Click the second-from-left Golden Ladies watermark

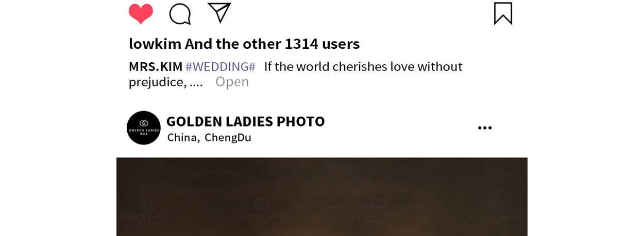coord(261,211)
